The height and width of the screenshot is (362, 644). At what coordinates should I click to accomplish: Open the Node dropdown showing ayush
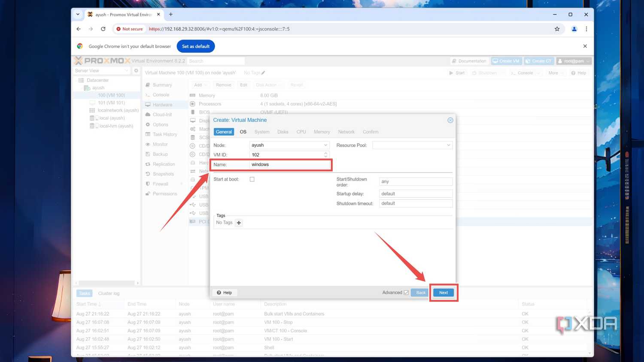coord(289,145)
